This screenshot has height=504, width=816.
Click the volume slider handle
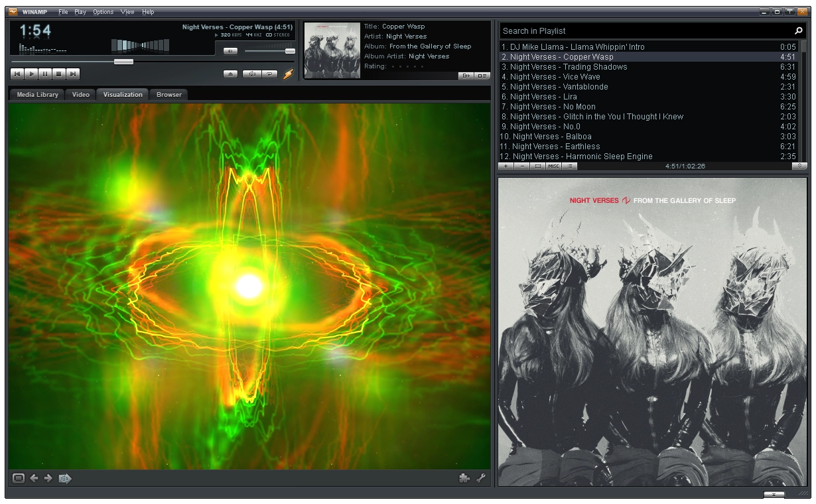click(290, 51)
